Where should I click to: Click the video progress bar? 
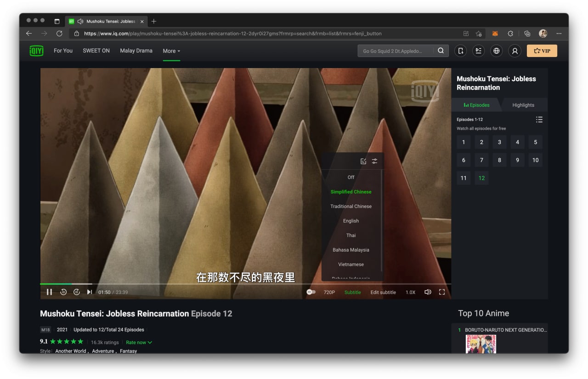pos(246,284)
